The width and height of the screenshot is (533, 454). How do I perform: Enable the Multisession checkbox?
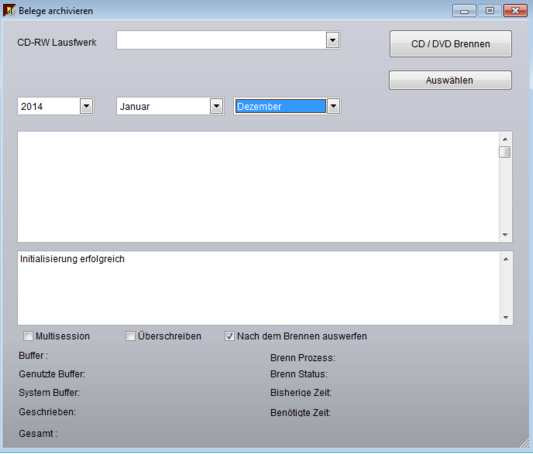pyautogui.click(x=28, y=336)
